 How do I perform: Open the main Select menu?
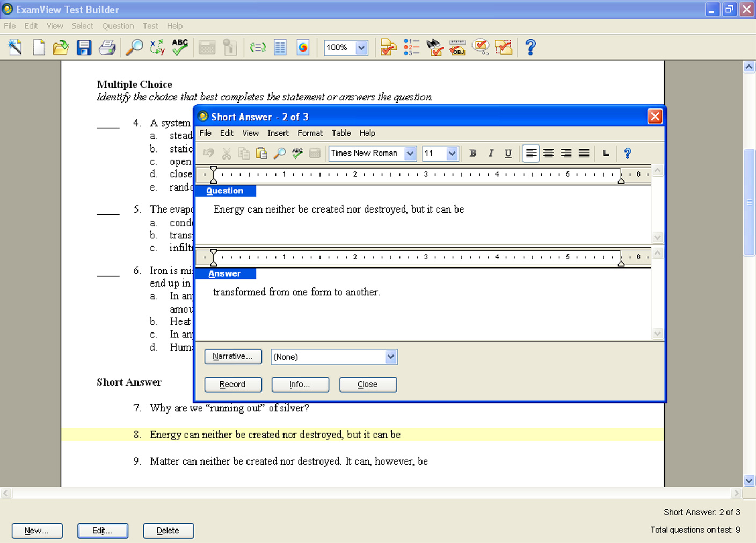click(x=82, y=26)
